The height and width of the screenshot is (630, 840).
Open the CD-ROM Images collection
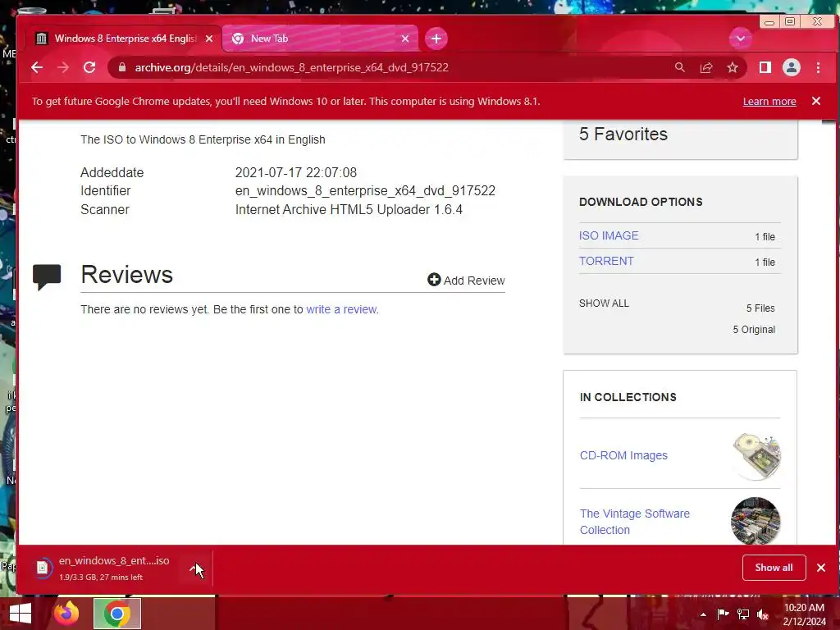click(623, 455)
